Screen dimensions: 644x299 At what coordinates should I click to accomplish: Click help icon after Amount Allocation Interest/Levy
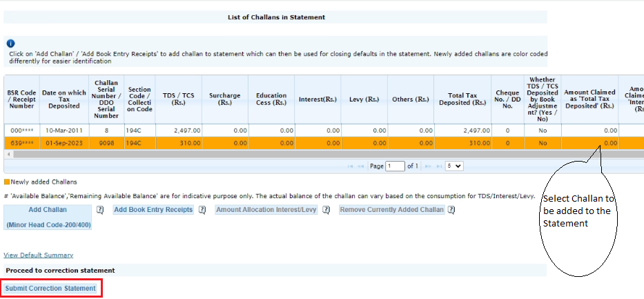click(326, 210)
